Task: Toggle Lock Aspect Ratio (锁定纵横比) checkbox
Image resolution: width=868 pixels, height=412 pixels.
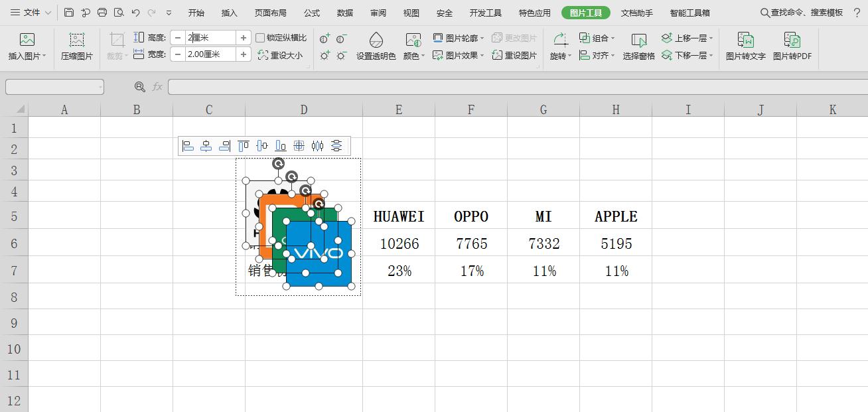Action: pos(260,38)
